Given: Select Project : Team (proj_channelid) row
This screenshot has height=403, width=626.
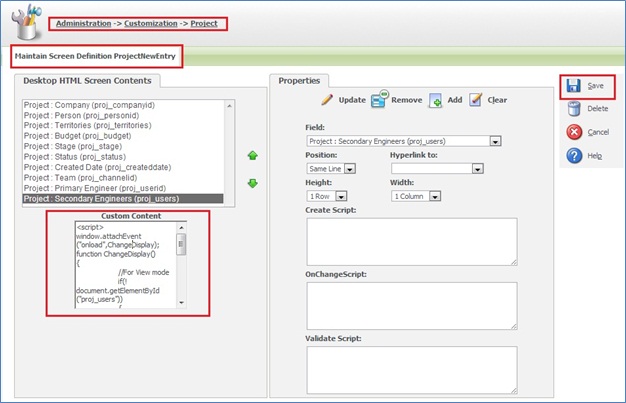Looking at the screenshot, I should (123, 178).
